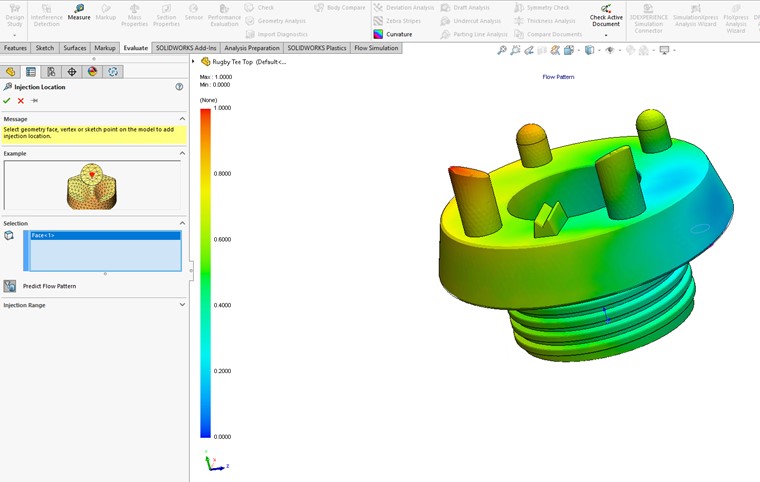The height and width of the screenshot is (482, 760).
Task: Click the flow pattern color legend bar
Action: click(x=205, y=272)
